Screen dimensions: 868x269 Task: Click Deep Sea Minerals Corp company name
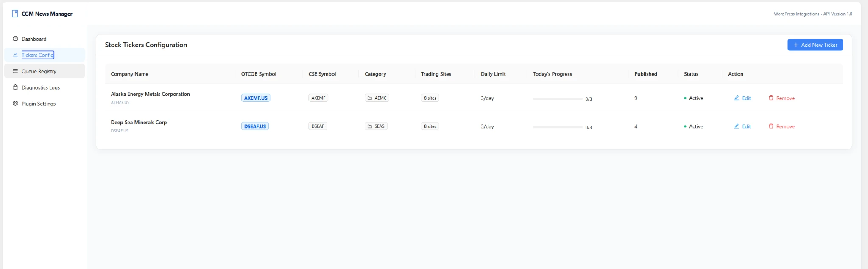(139, 122)
